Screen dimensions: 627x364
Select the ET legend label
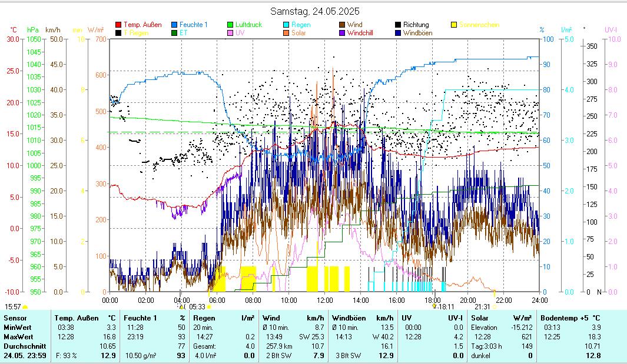pos(183,34)
